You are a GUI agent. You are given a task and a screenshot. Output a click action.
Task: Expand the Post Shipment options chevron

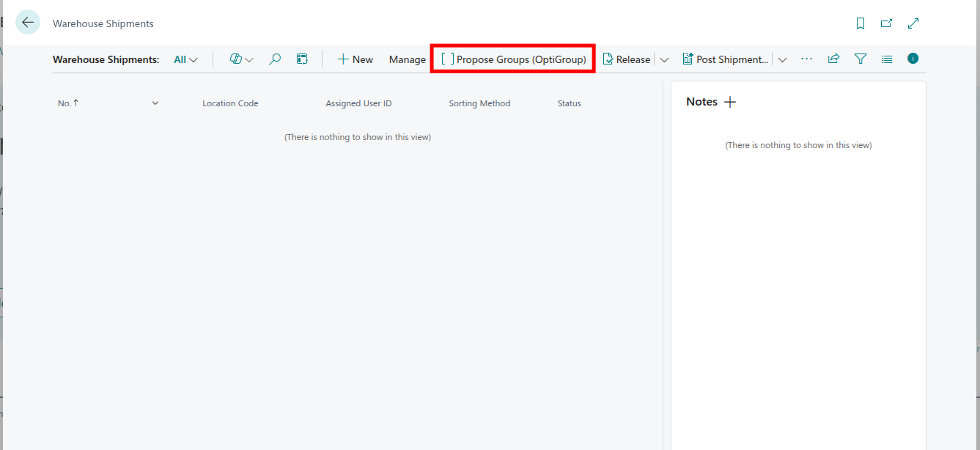(x=782, y=59)
